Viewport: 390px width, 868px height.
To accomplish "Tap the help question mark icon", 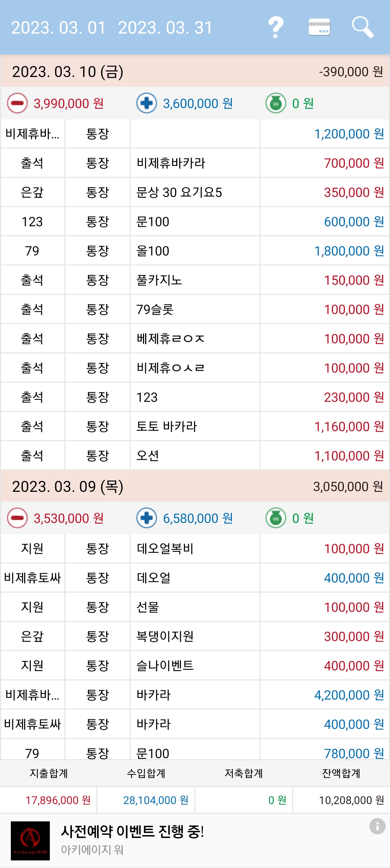I will [276, 27].
